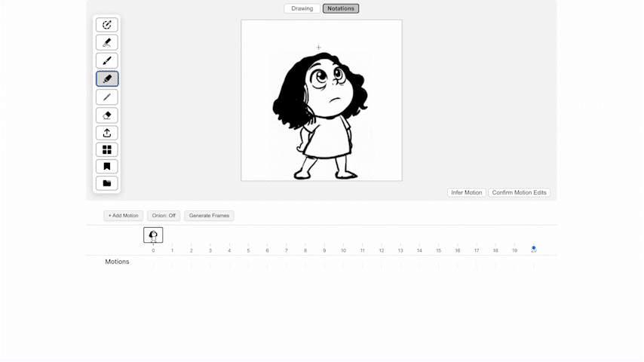Select the paintbrush tool

pos(106,61)
